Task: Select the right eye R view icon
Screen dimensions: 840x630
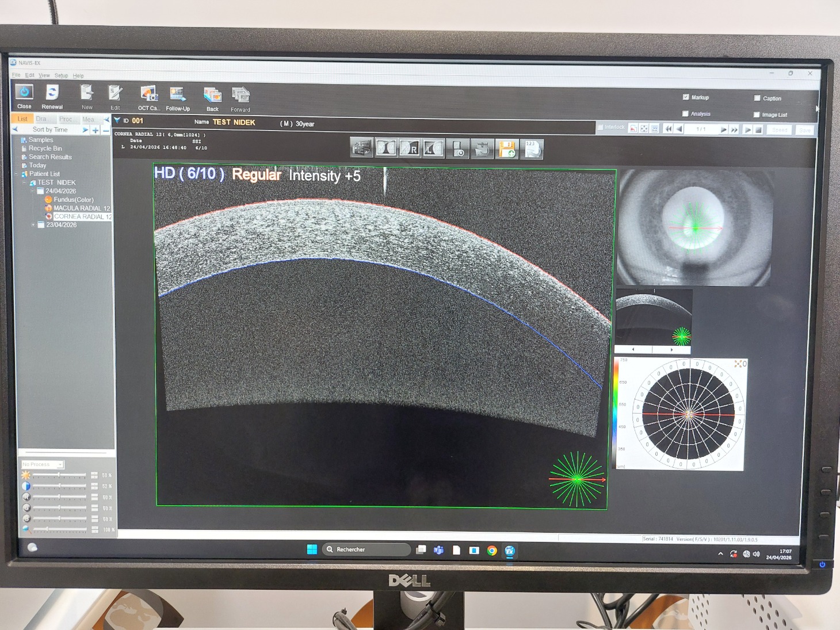Action: (409, 148)
